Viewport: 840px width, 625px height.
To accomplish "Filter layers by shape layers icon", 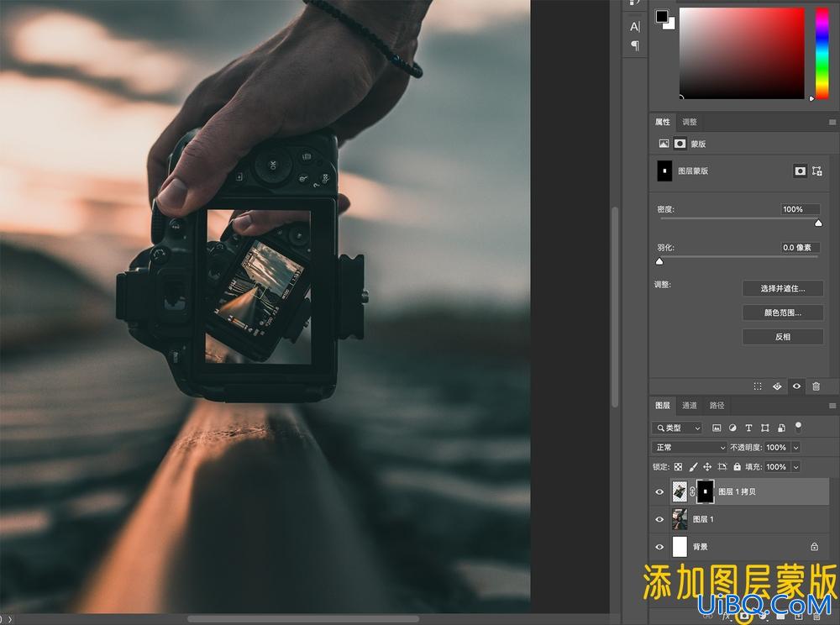I will pyautogui.click(x=765, y=428).
